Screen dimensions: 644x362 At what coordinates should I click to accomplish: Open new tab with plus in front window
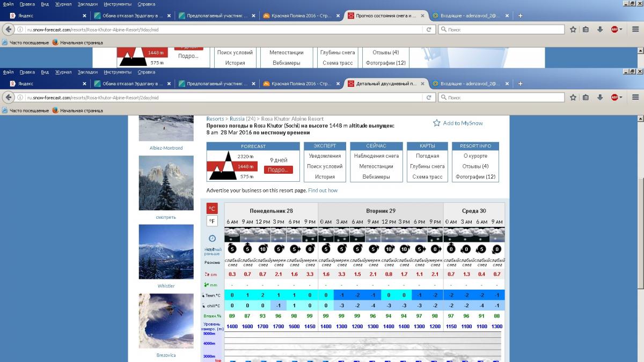(x=521, y=84)
